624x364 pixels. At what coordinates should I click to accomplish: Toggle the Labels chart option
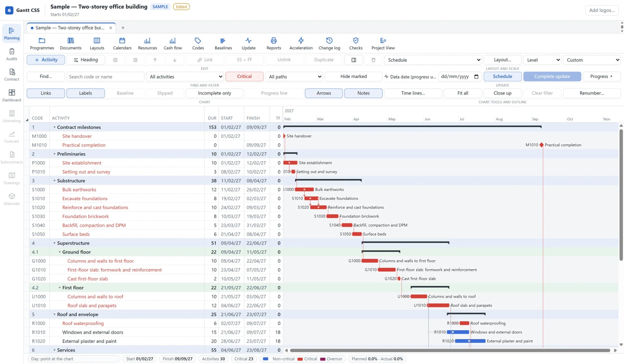tap(85, 93)
